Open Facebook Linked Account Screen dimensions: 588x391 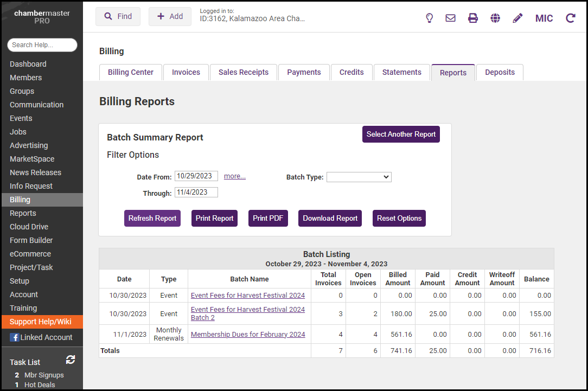(x=41, y=337)
